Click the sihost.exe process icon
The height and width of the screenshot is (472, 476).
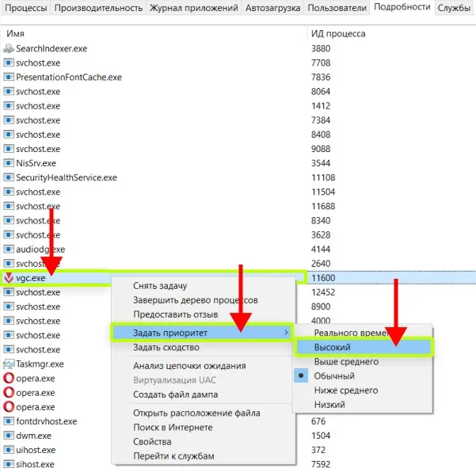pyautogui.click(x=9, y=464)
